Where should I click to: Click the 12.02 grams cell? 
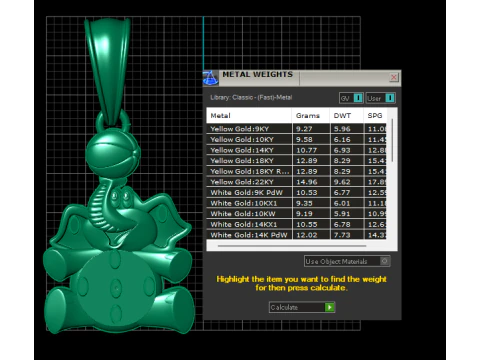coord(311,235)
